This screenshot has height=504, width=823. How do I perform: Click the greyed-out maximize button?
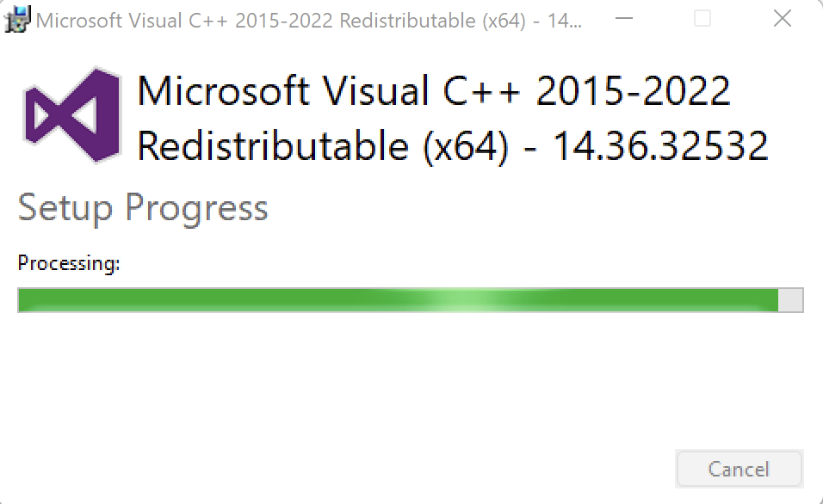702,19
